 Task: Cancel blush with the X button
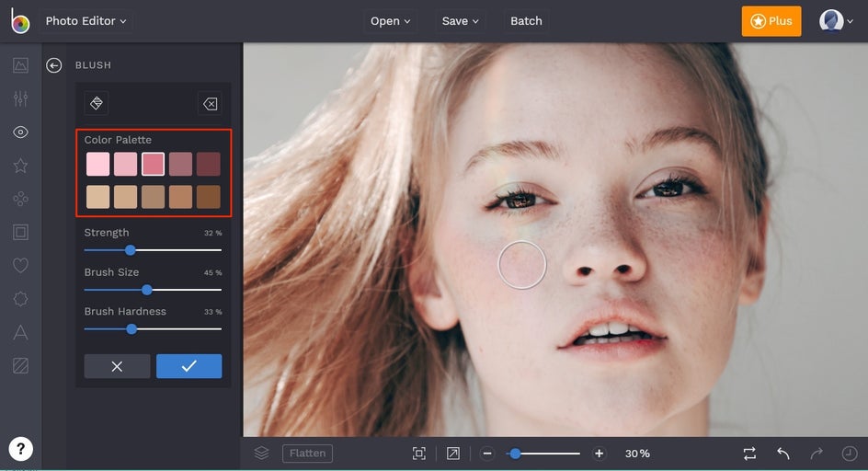(117, 366)
